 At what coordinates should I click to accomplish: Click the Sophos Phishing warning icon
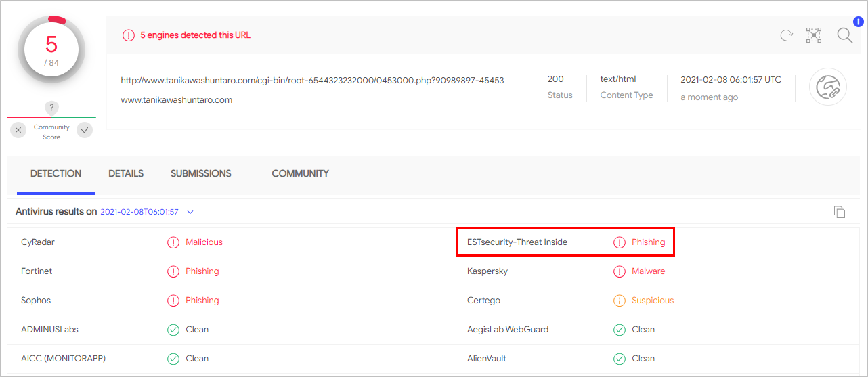click(x=173, y=300)
